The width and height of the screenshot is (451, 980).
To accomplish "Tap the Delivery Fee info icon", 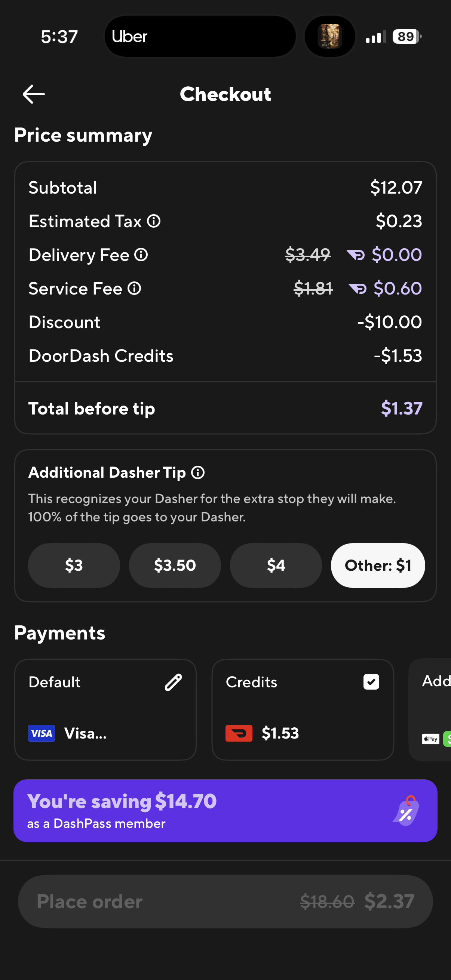I will [x=141, y=255].
